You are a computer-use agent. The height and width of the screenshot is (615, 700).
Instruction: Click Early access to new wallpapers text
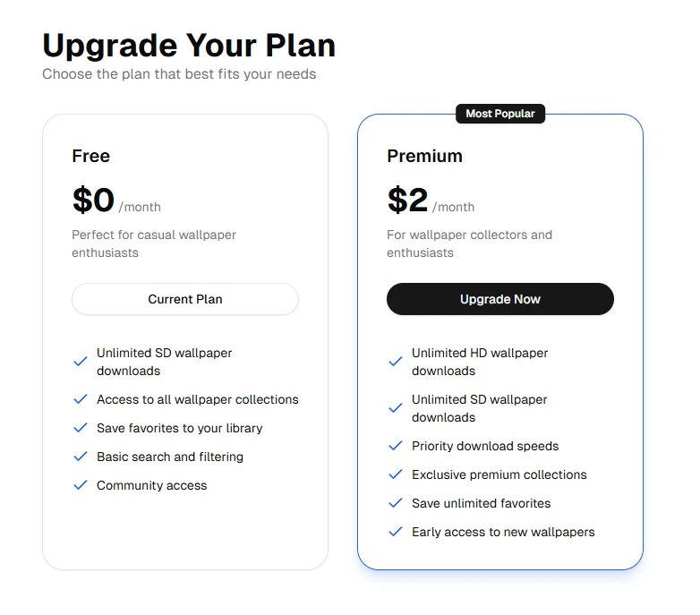coord(503,532)
